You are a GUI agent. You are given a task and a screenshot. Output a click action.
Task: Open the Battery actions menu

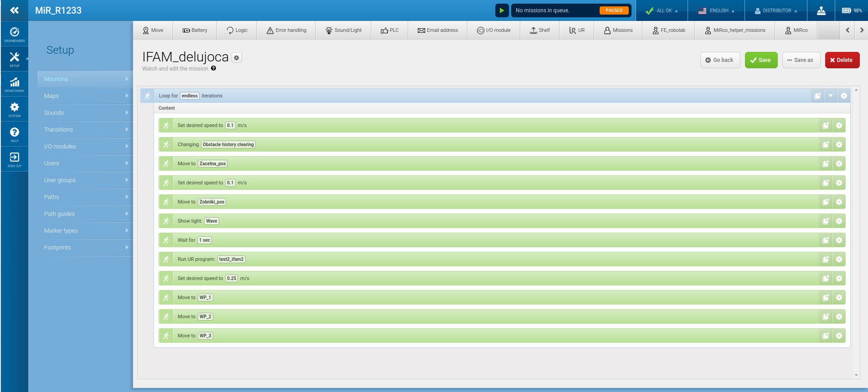(x=195, y=30)
